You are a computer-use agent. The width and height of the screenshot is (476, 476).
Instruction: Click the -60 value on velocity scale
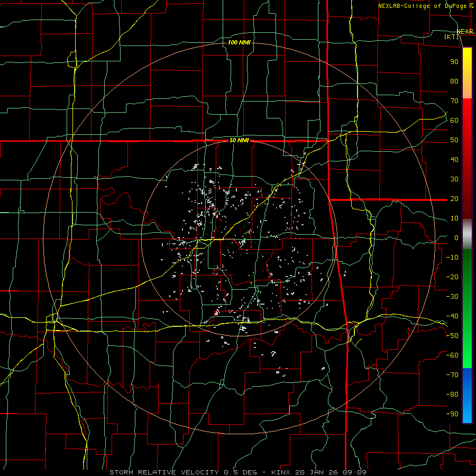(x=452, y=355)
